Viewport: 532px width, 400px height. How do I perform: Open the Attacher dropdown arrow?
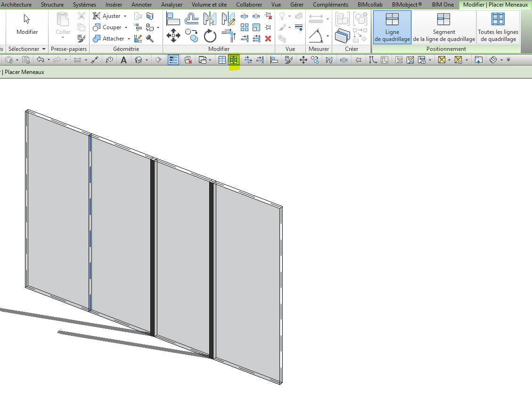coord(129,39)
